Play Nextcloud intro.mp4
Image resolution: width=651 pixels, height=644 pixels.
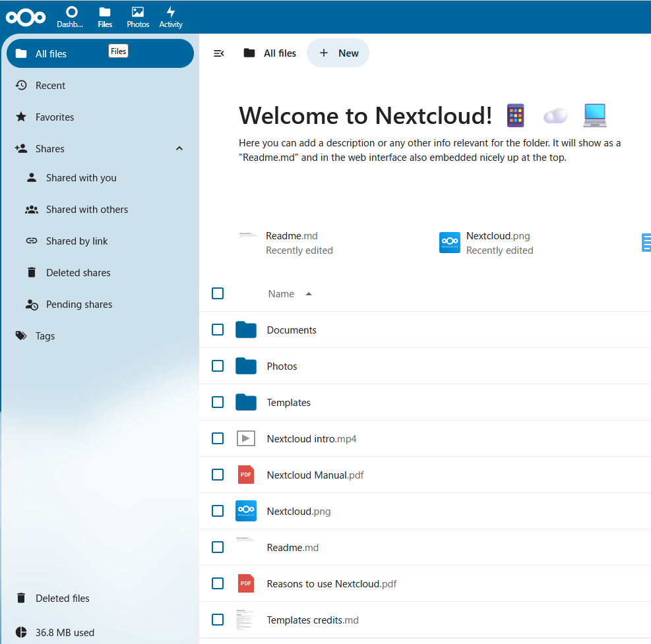tap(311, 438)
